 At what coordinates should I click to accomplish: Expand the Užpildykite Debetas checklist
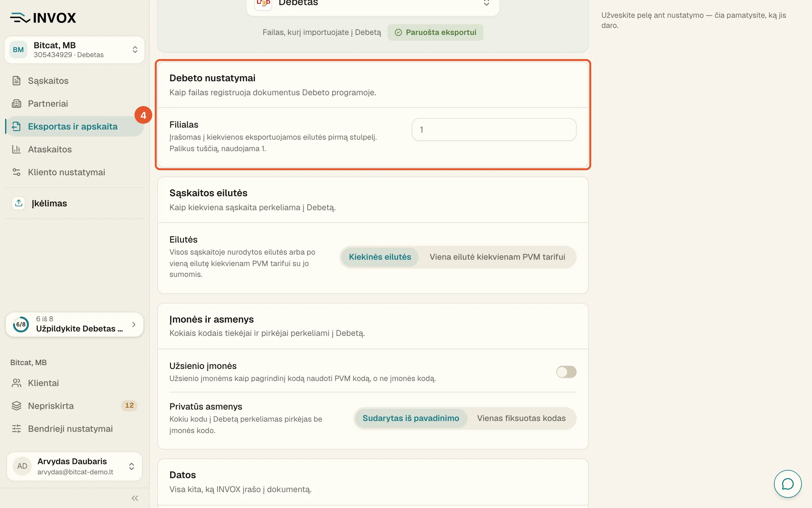(75, 324)
